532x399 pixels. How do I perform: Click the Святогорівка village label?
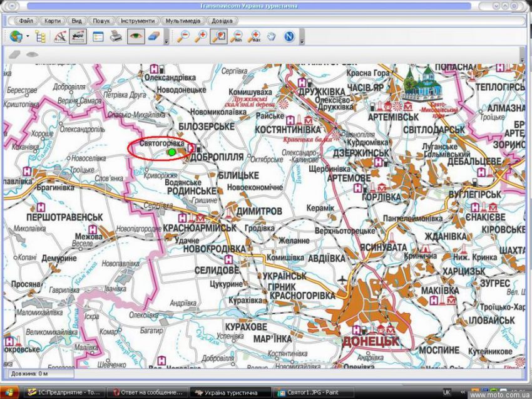click(162, 143)
